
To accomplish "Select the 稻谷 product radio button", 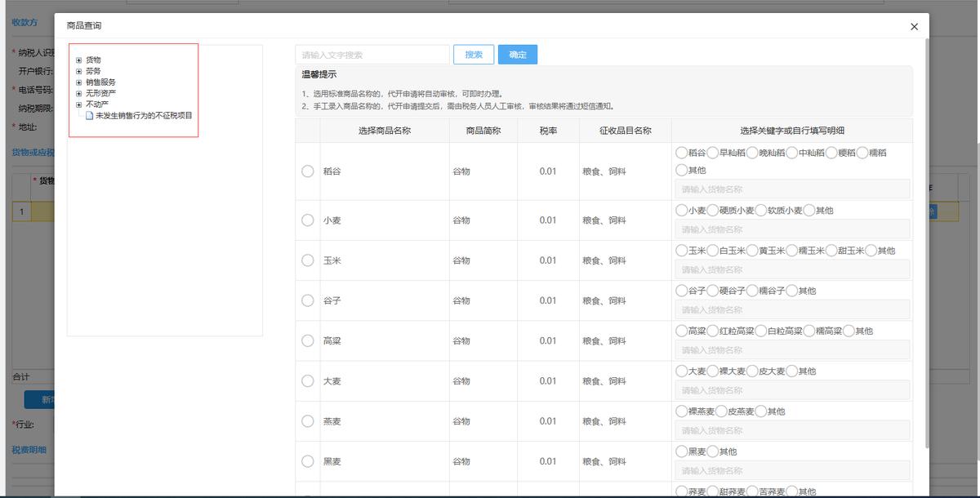I will click(x=307, y=171).
